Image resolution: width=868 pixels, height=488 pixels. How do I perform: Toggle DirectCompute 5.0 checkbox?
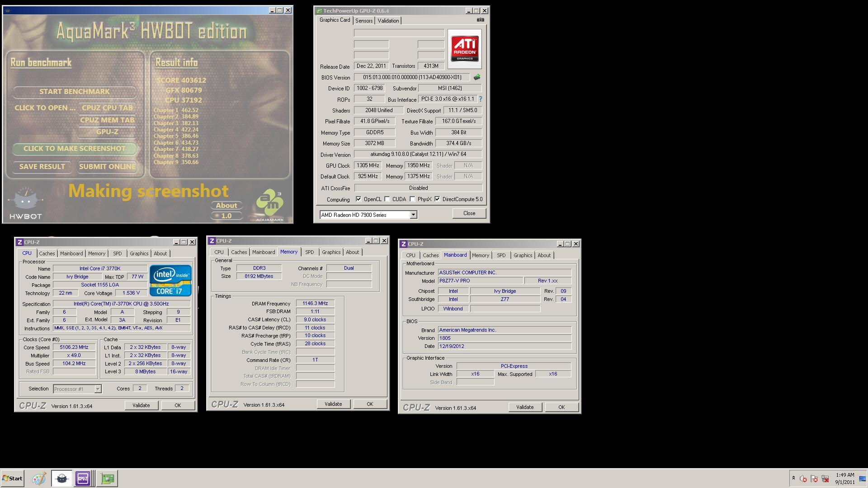(x=437, y=199)
